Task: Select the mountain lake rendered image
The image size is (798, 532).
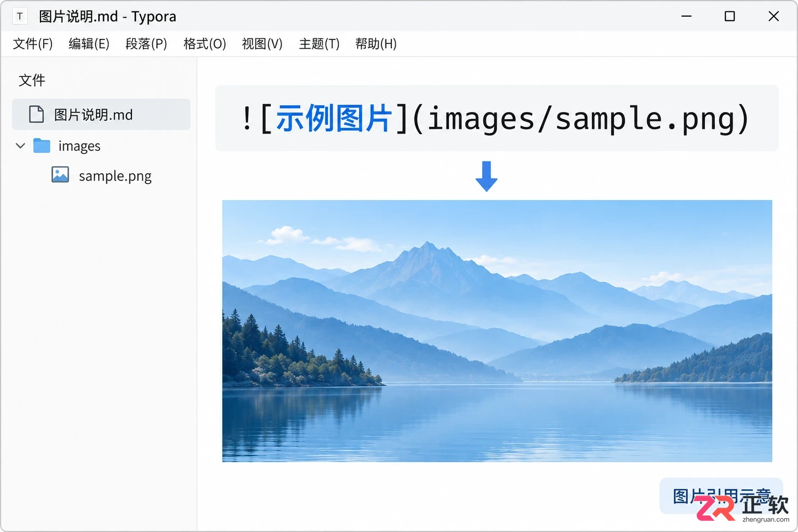Action: point(497,331)
